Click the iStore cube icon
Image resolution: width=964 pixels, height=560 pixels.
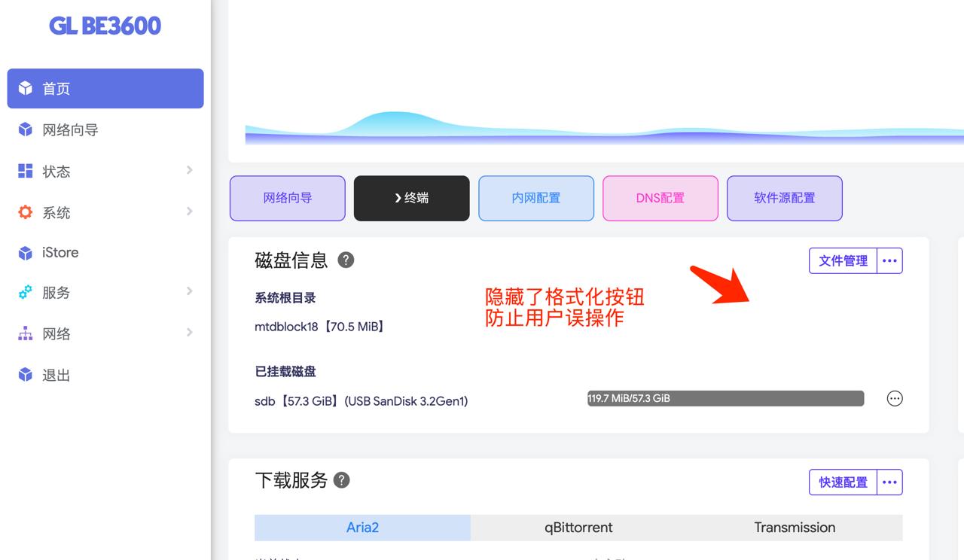point(26,253)
